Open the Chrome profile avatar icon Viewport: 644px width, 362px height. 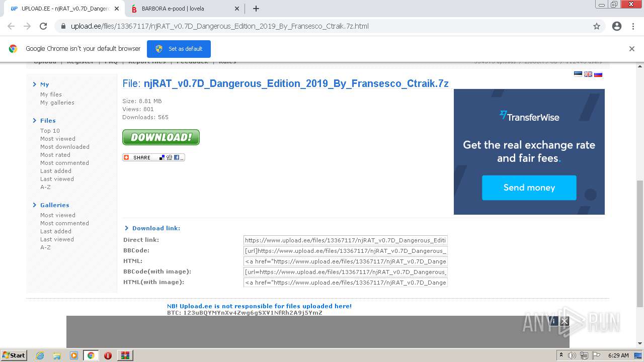click(x=617, y=26)
